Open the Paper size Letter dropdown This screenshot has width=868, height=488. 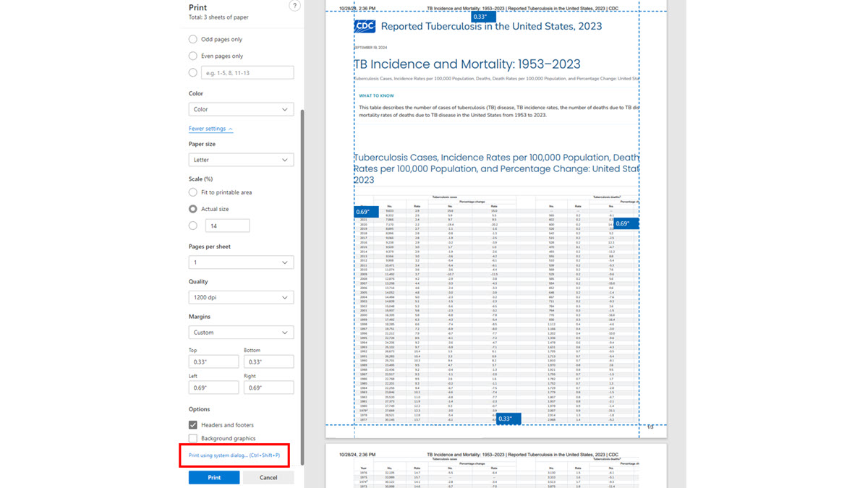[x=241, y=160]
